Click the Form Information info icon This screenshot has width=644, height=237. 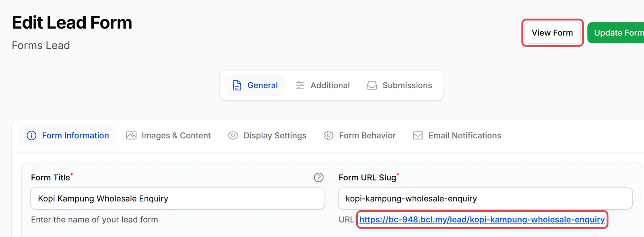pyautogui.click(x=31, y=136)
